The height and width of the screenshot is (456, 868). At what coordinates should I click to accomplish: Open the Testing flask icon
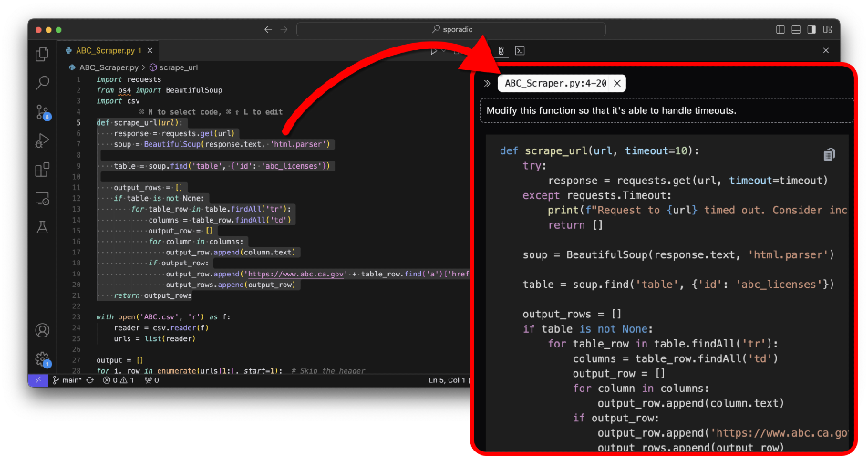point(42,227)
